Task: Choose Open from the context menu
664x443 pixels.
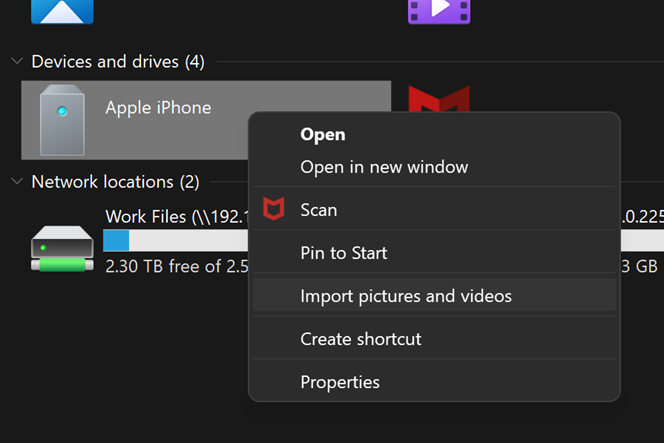Action: pyautogui.click(x=434, y=134)
